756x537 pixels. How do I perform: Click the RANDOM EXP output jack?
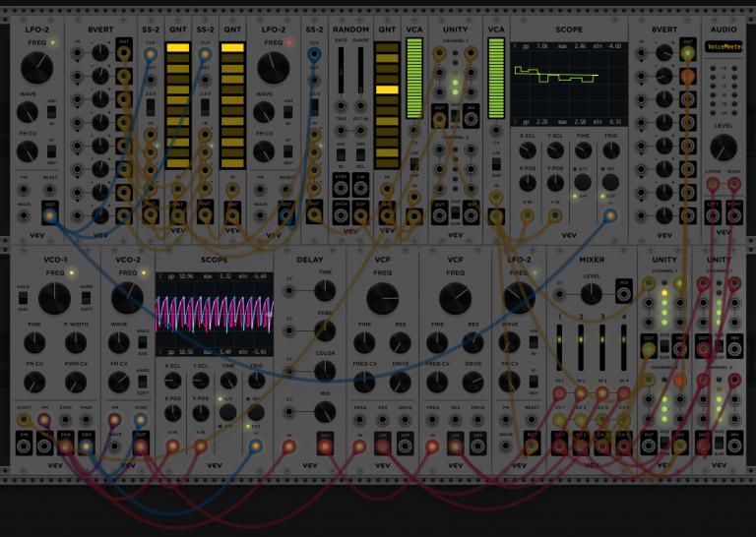[360, 215]
